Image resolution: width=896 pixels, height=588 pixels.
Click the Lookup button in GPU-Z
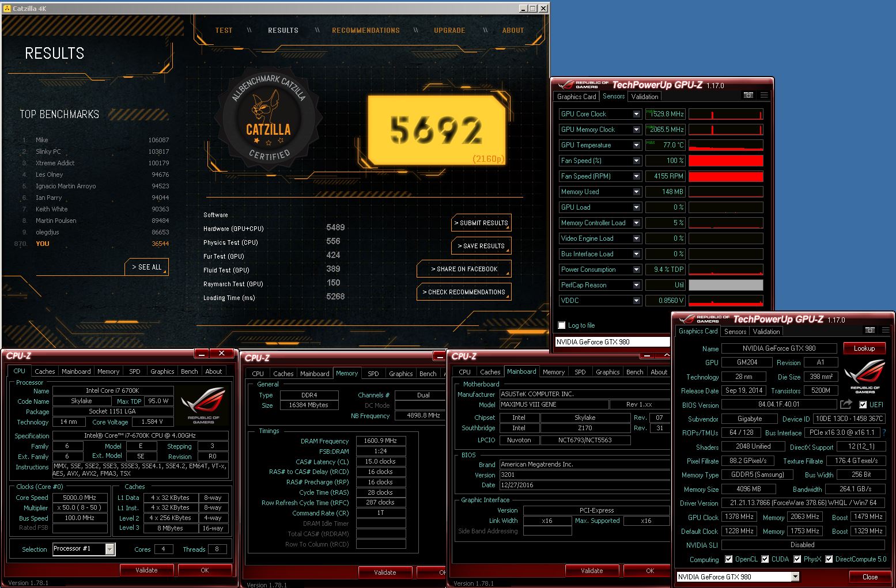click(x=864, y=348)
